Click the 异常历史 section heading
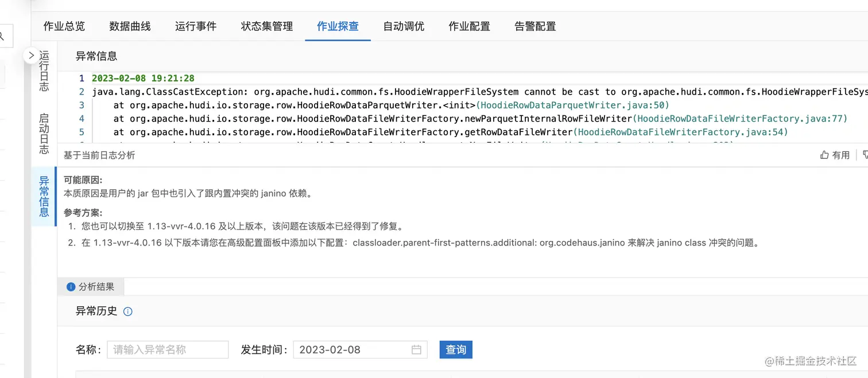 [96, 311]
